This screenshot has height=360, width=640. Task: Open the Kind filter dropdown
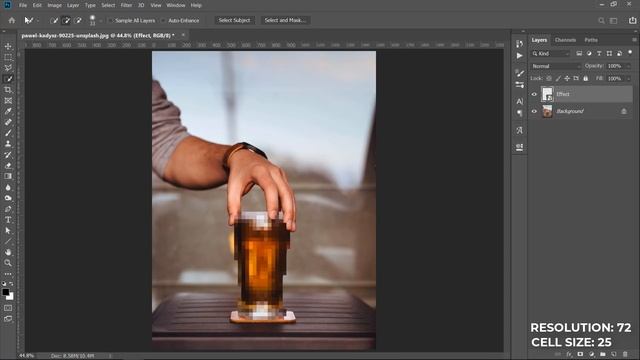pos(551,53)
